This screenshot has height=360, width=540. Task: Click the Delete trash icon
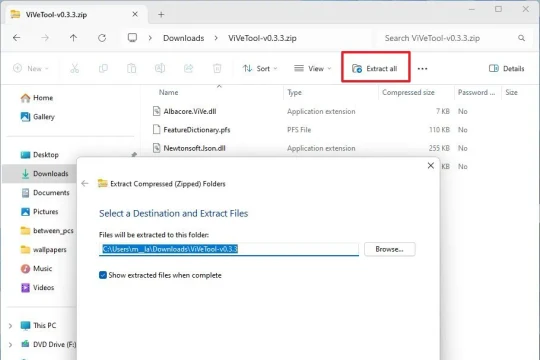pyautogui.click(x=217, y=68)
